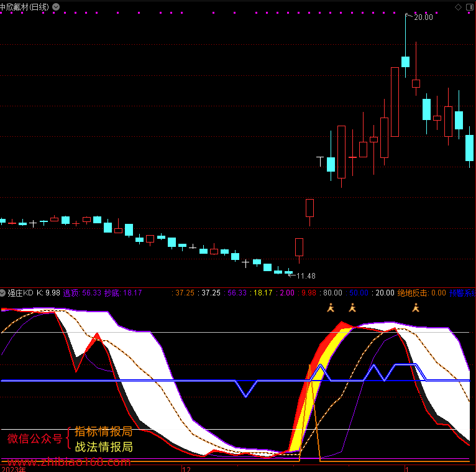Click the 2023年 label on time axis
Image resolution: width=476 pixels, height=472 pixels.
point(13,470)
